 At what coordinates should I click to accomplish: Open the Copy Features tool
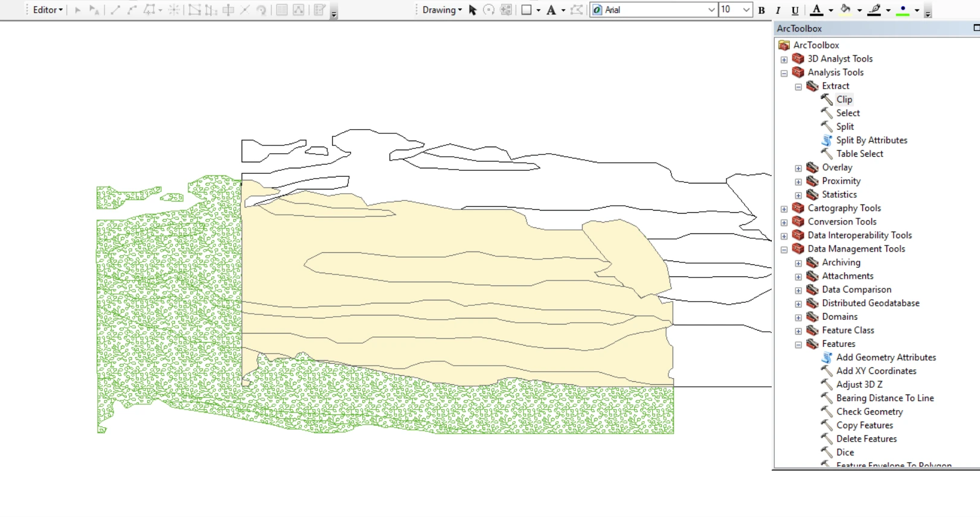tap(864, 425)
